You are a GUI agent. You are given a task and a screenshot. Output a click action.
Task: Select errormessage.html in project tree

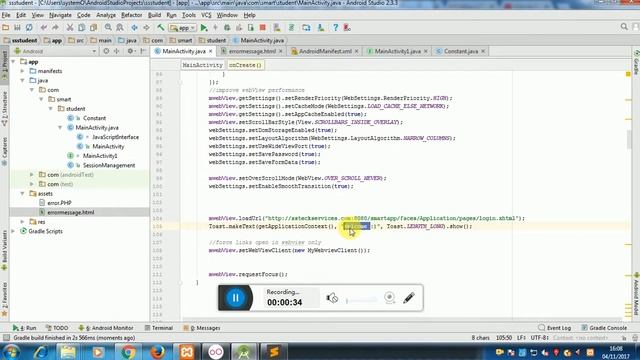click(x=71, y=212)
